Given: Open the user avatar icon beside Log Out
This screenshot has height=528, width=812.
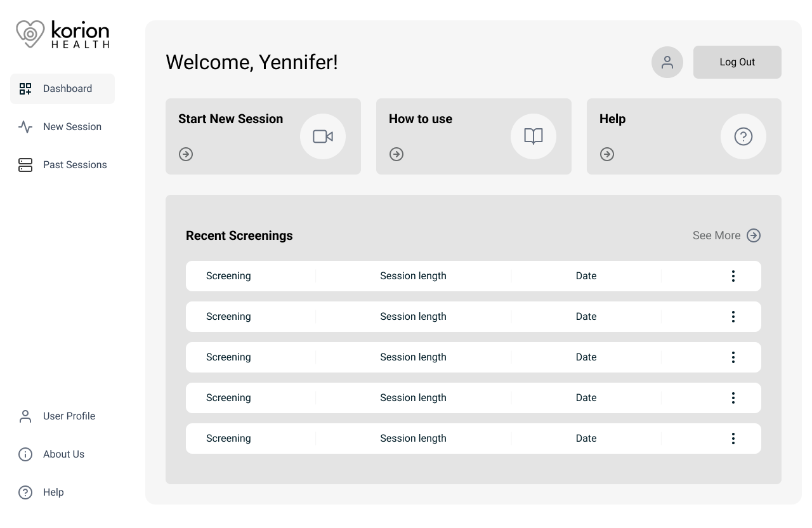Looking at the screenshot, I should (x=667, y=62).
